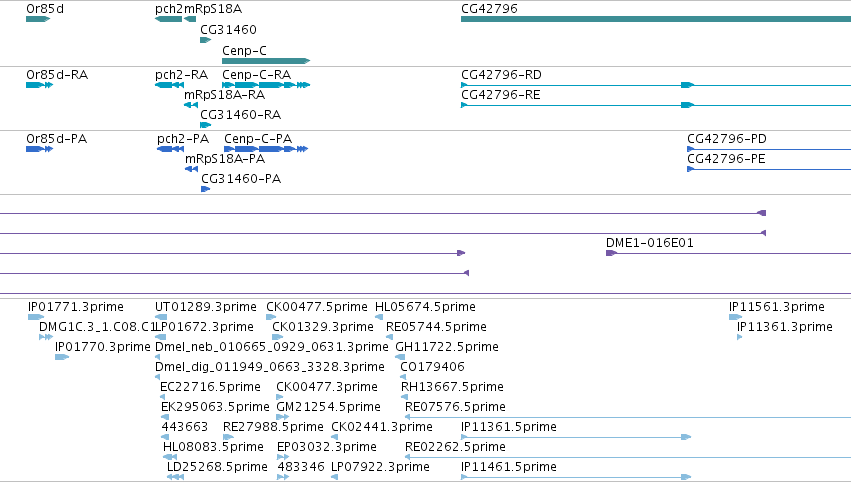
Task: Click CG31460-PA protein label
Action: coord(241,179)
